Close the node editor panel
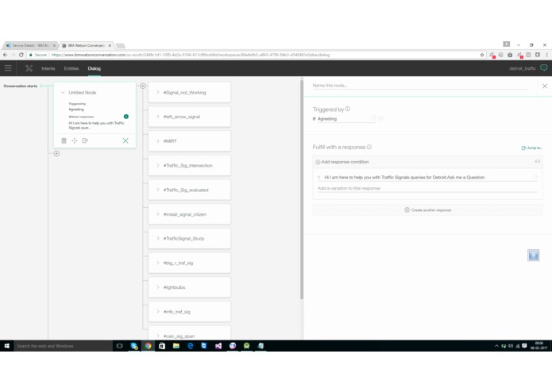The width and height of the screenshot is (552, 392). (545, 86)
